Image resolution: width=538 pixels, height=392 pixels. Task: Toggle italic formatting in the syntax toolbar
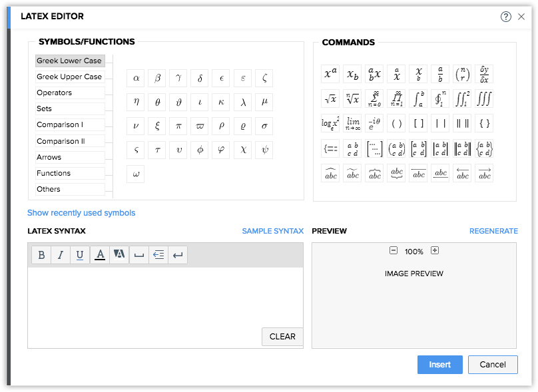61,255
